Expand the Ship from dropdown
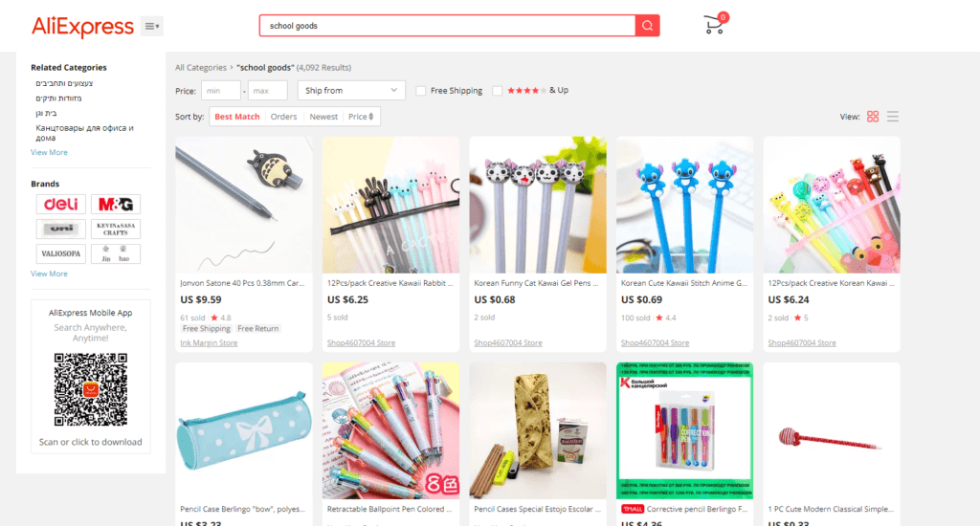Image resolution: width=980 pixels, height=526 pixels. pyautogui.click(x=351, y=91)
